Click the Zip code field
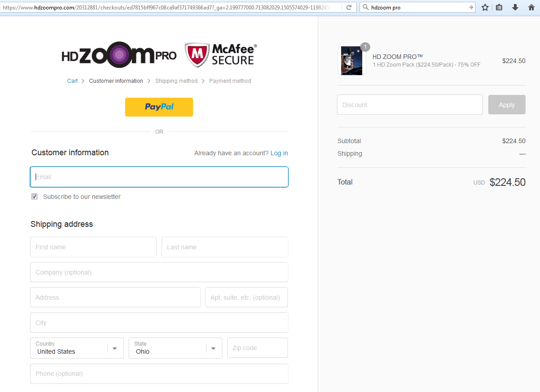 (x=257, y=348)
